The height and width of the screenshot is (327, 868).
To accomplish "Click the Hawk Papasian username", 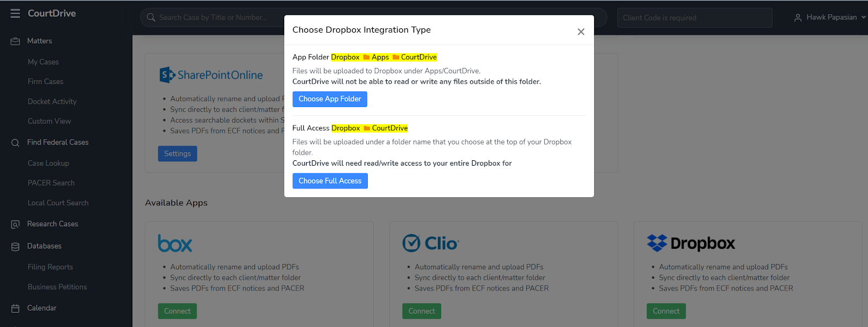I will [x=832, y=17].
